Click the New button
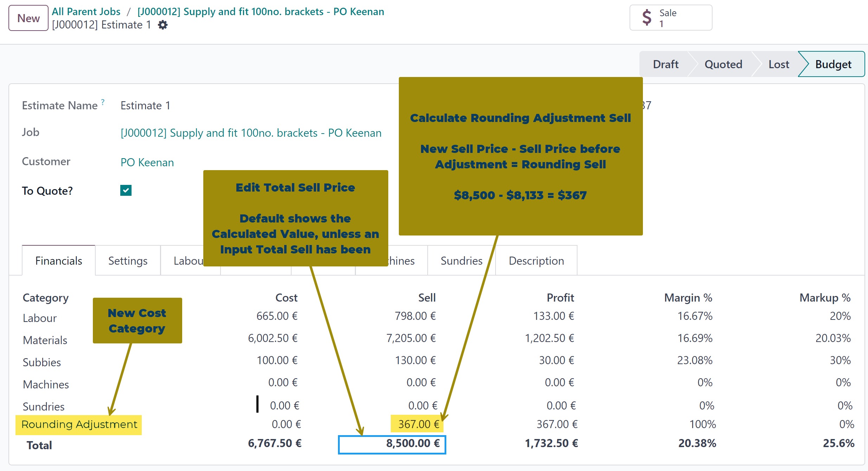The image size is (868, 471). 28,18
